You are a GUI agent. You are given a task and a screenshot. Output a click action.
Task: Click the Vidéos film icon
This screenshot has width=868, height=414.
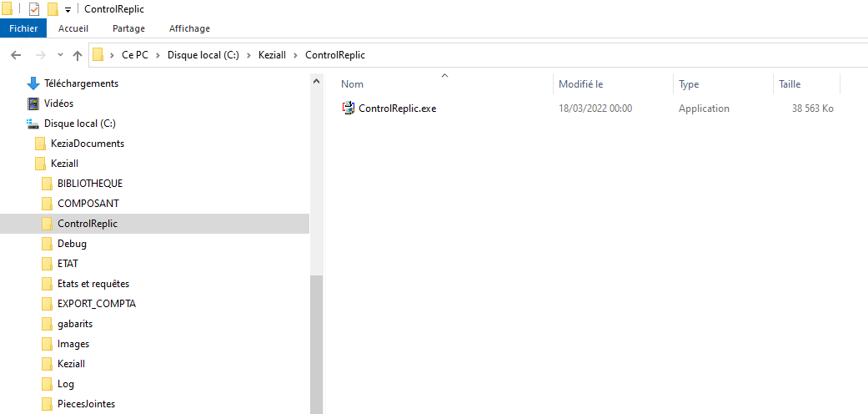33,103
